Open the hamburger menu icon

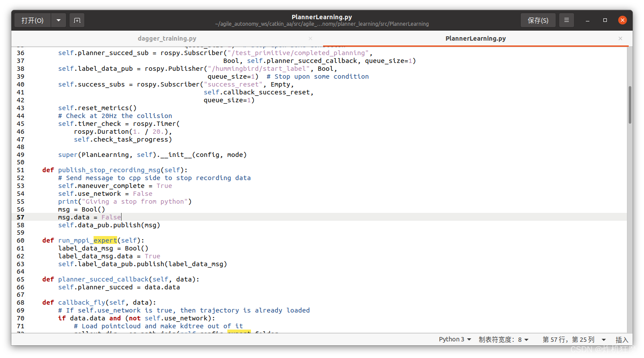(566, 20)
